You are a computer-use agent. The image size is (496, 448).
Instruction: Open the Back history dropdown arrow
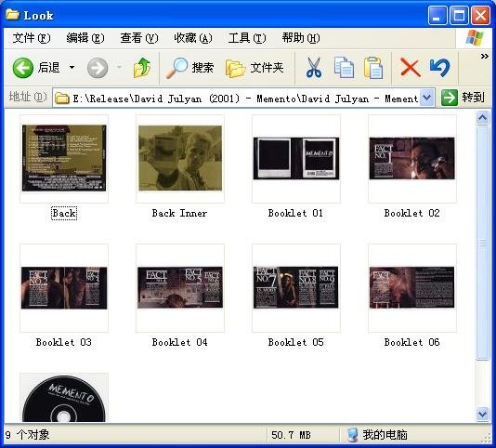coord(72,68)
